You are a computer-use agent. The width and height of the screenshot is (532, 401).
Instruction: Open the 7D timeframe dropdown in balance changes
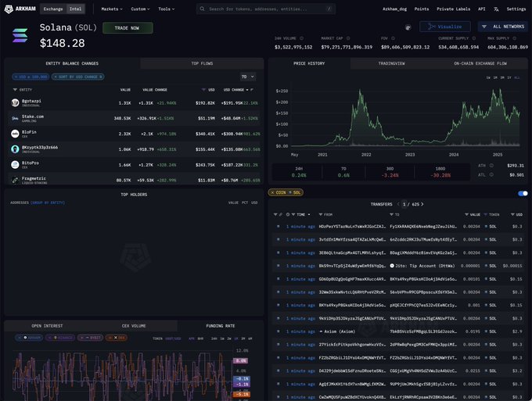(x=248, y=77)
